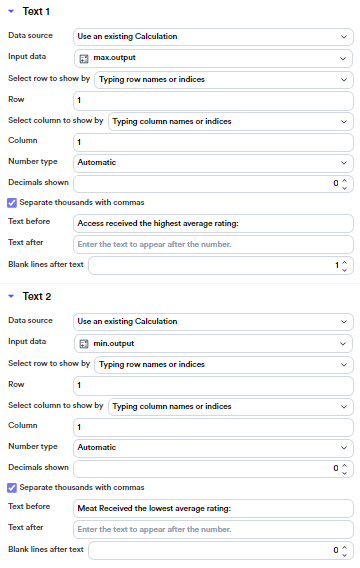360x568 pixels.
Task: Increase Decimals shown in Text 1
Action: [x=344, y=180]
